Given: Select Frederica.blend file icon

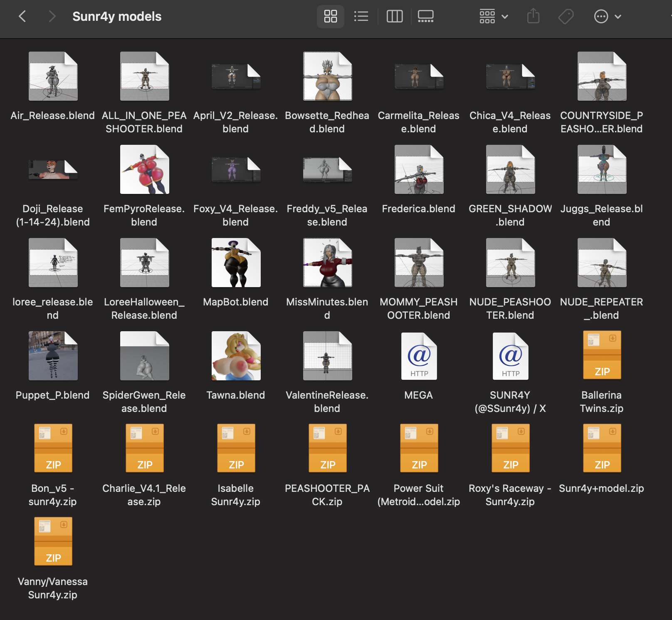Looking at the screenshot, I should (x=419, y=169).
